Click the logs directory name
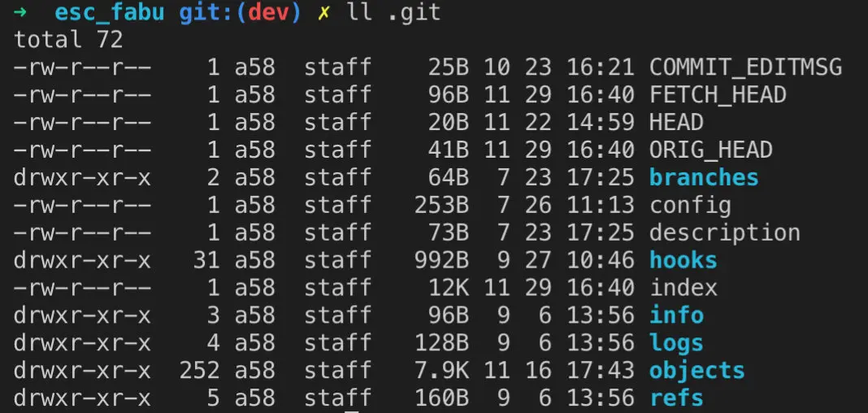 coord(676,344)
